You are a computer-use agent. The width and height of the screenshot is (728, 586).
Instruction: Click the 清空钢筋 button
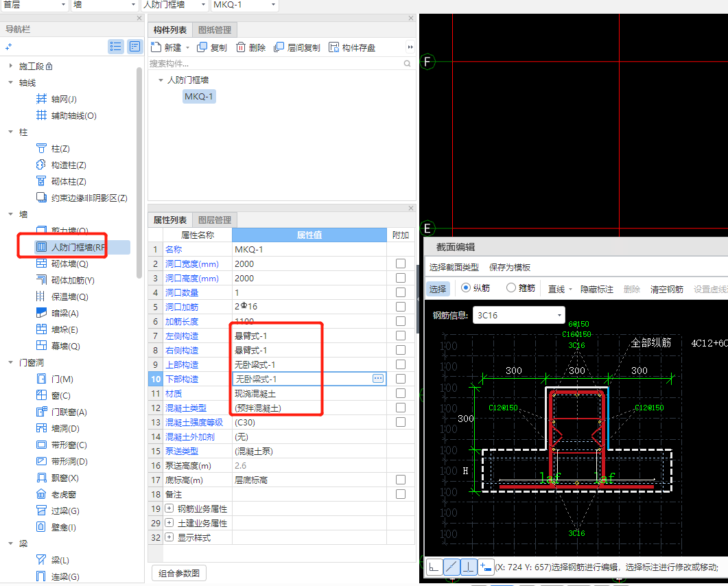667,290
